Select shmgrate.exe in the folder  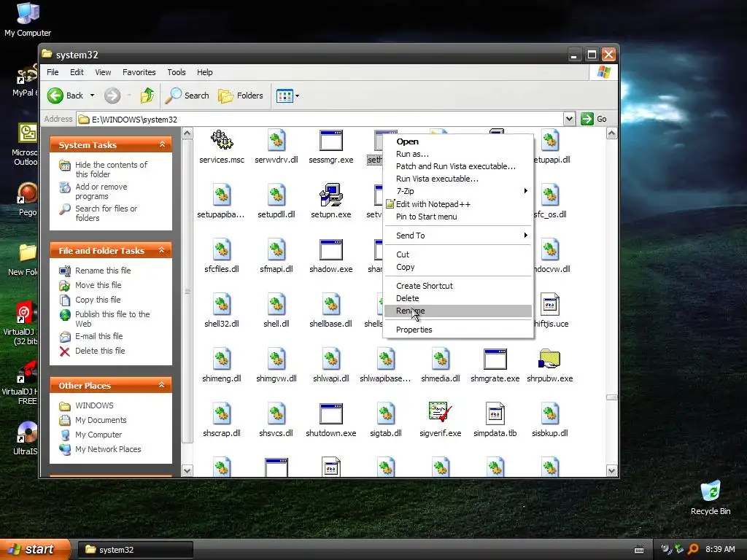[495, 366]
